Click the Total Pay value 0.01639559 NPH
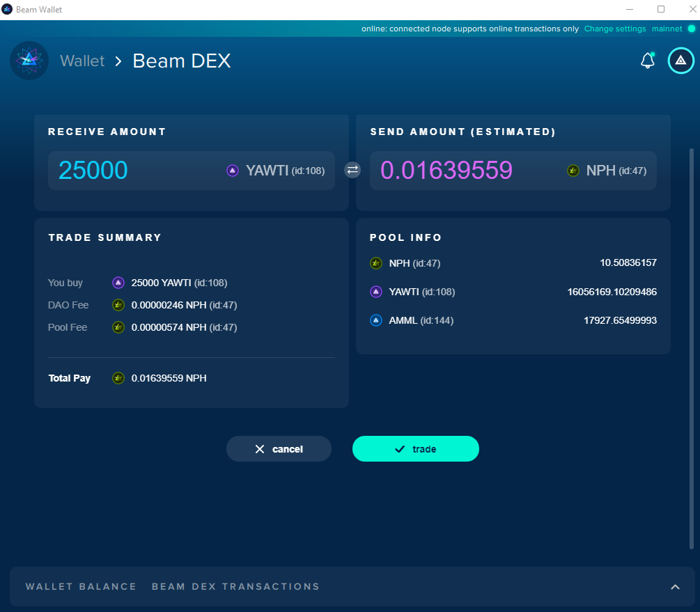Screen dimensions: 700x612 coord(169,378)
